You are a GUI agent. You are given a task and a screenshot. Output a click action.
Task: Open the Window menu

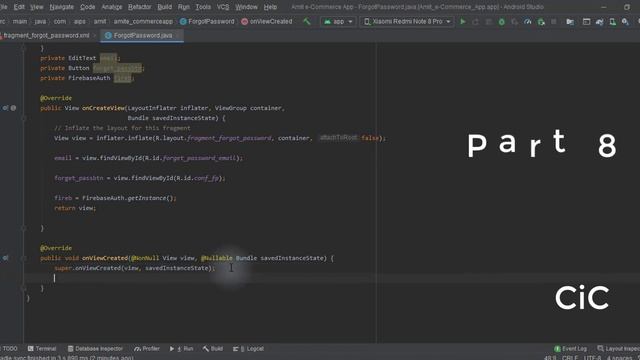click(x=246, y=7)
